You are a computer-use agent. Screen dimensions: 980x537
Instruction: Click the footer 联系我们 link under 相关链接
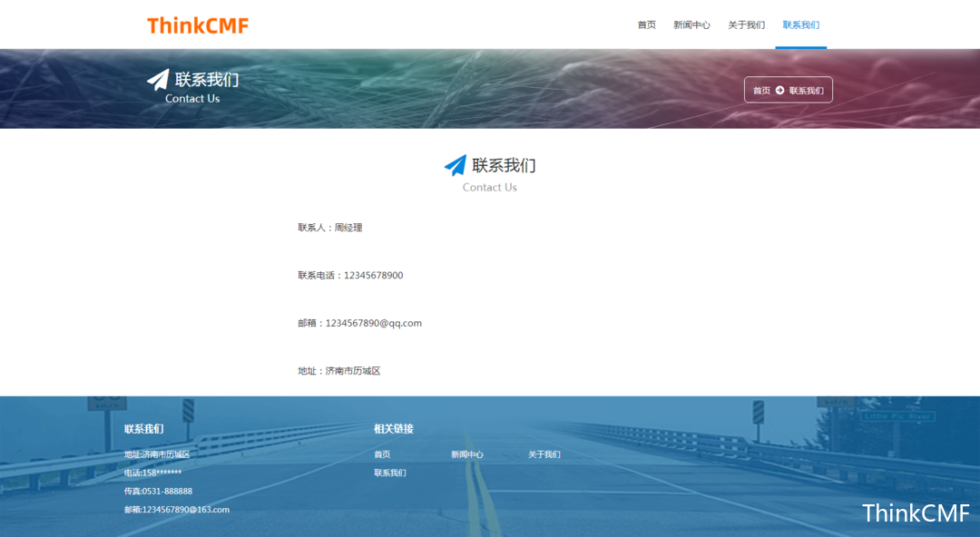389,473
